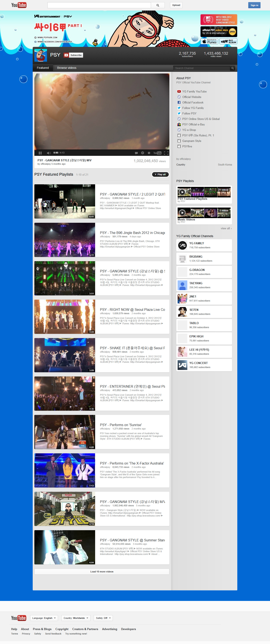Image resolution: width=270 pixels, height=644 pixels.
Task: Open the LEE HI channel
Action: [204, 352]
